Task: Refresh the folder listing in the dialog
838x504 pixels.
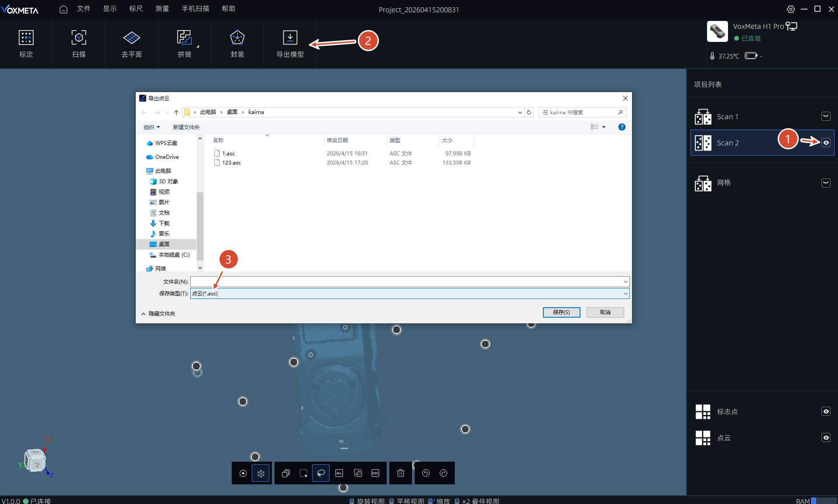Action: [x=529, y=112]
